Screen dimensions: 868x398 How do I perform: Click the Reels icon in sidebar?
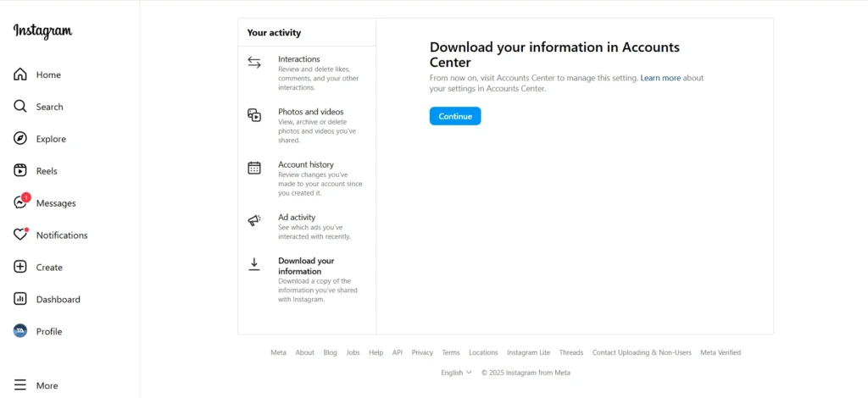(20, 171)
